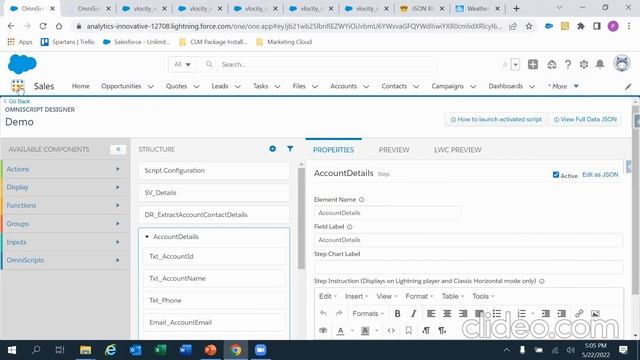Align text right in the editor
Viewport: 640px width, 360px height.
tap(463, 313)
